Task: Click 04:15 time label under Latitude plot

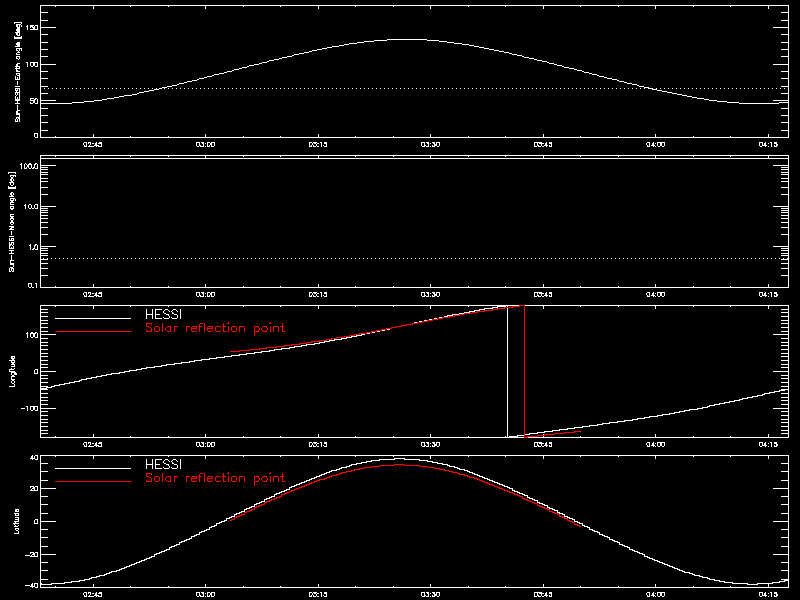Action: (x=768, y=595)
